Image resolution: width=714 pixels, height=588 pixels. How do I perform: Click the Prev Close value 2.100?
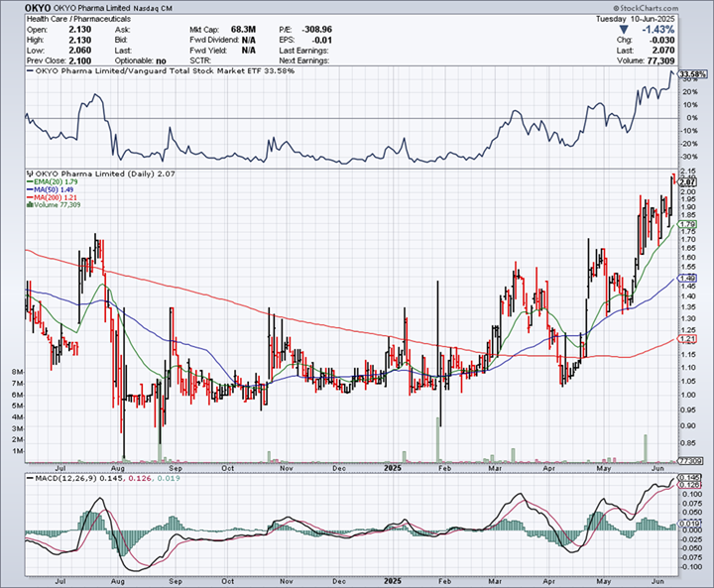pos(80,61)
